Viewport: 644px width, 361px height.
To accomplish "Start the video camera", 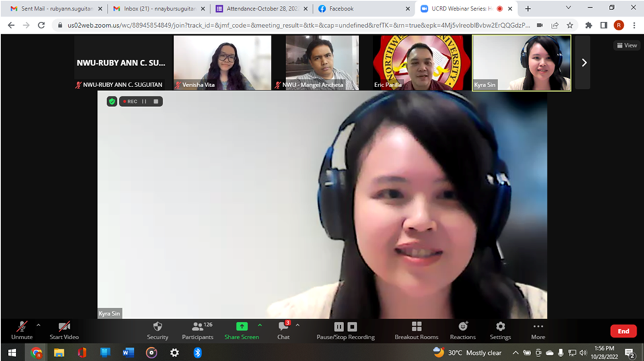I will 64,328.
